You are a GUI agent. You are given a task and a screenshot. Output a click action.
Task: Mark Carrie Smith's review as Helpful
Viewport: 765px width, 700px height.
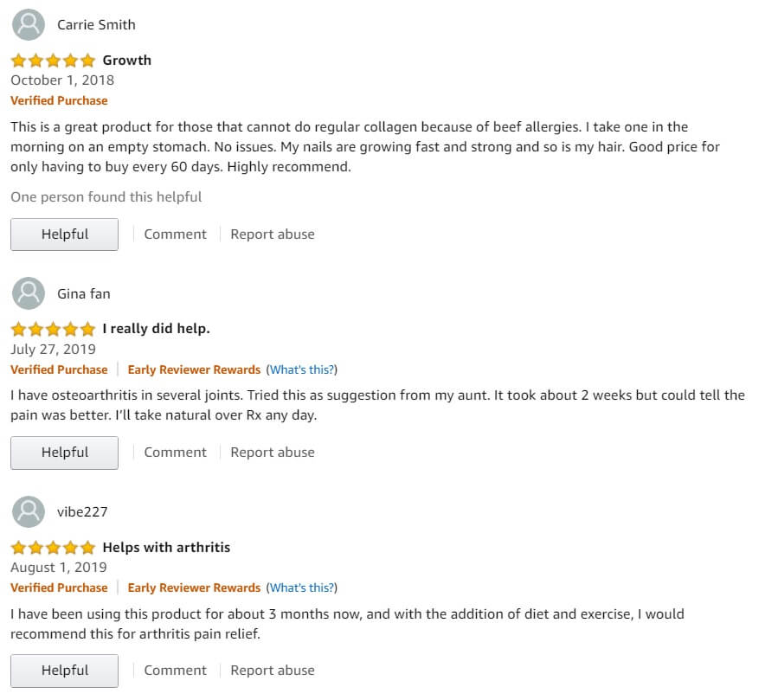click(x=64, y=234)
